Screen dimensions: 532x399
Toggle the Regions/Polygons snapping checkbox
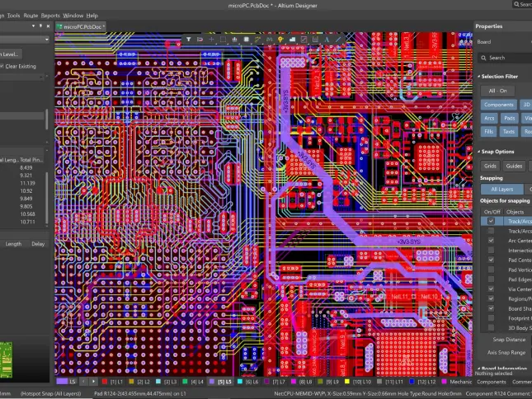(491, 298)
